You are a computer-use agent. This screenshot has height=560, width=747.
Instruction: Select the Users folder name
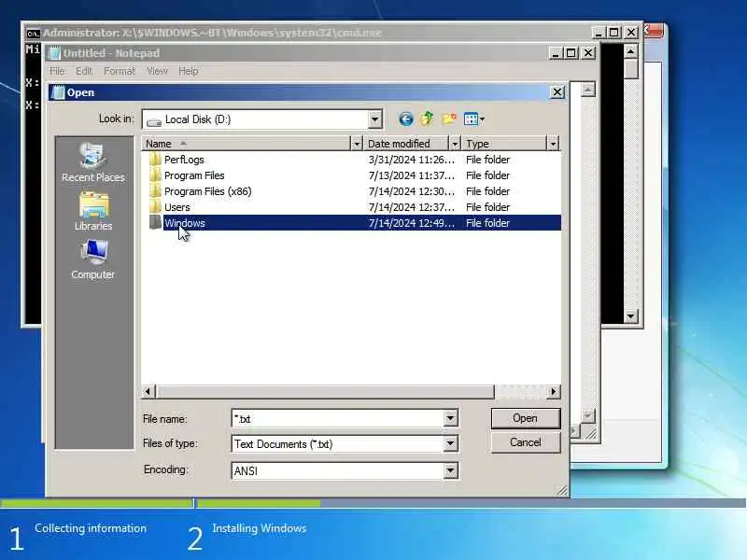point(176,207)
